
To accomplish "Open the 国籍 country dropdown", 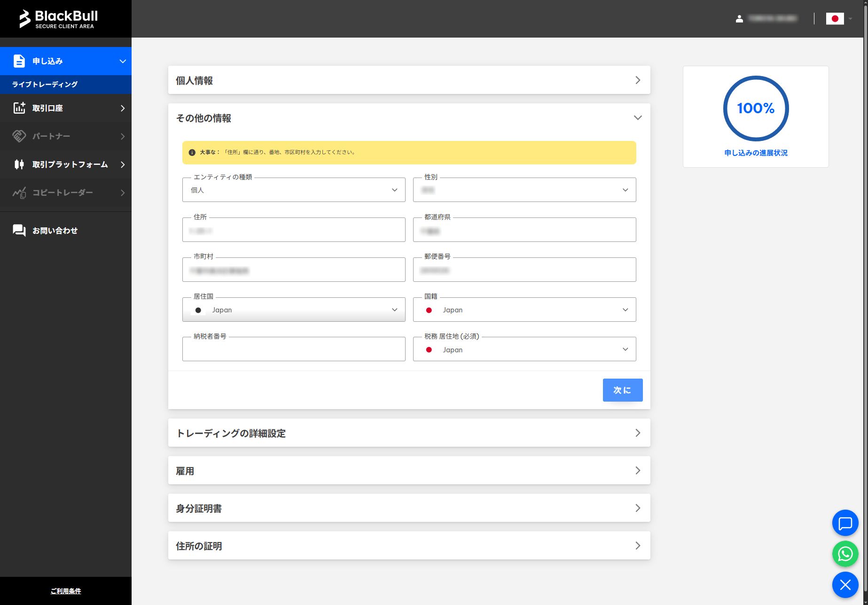I will click(x=625, y=310).
